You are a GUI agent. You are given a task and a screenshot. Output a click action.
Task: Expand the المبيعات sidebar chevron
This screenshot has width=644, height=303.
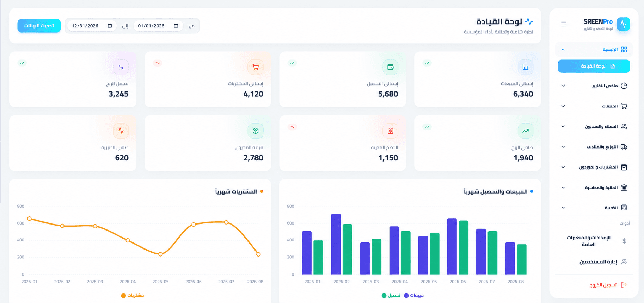[563, 106]
